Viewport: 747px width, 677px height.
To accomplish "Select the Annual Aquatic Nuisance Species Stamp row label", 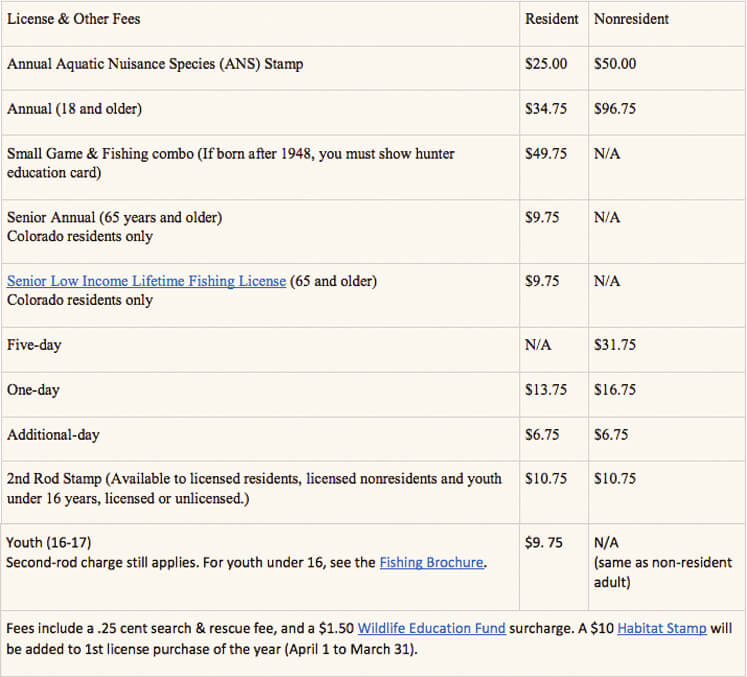I will tap(155, 64).
